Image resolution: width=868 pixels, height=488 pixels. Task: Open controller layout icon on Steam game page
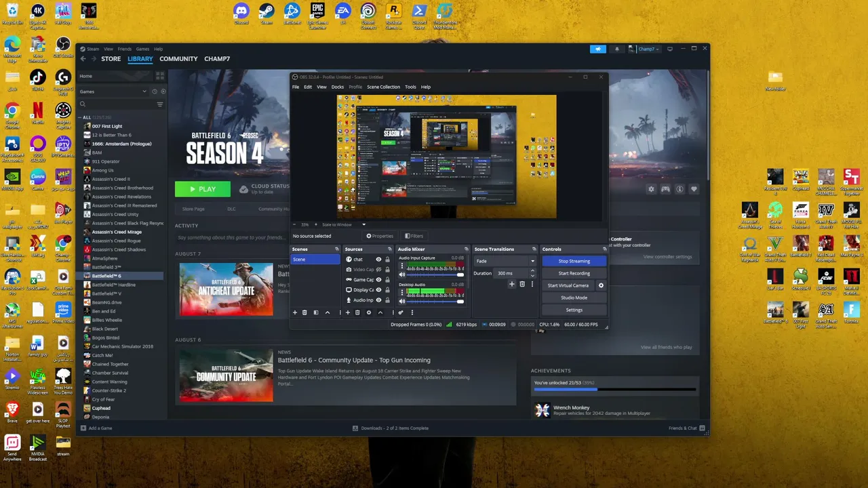pyautogui.click(x=666, y=189)
